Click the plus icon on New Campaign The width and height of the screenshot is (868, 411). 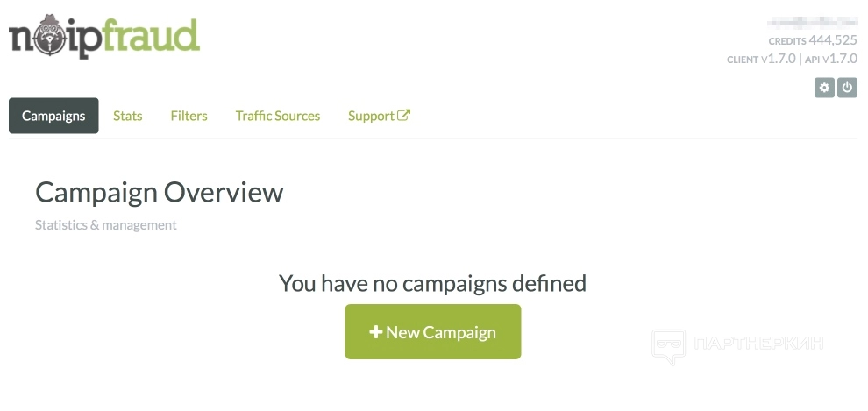[376, 332]
